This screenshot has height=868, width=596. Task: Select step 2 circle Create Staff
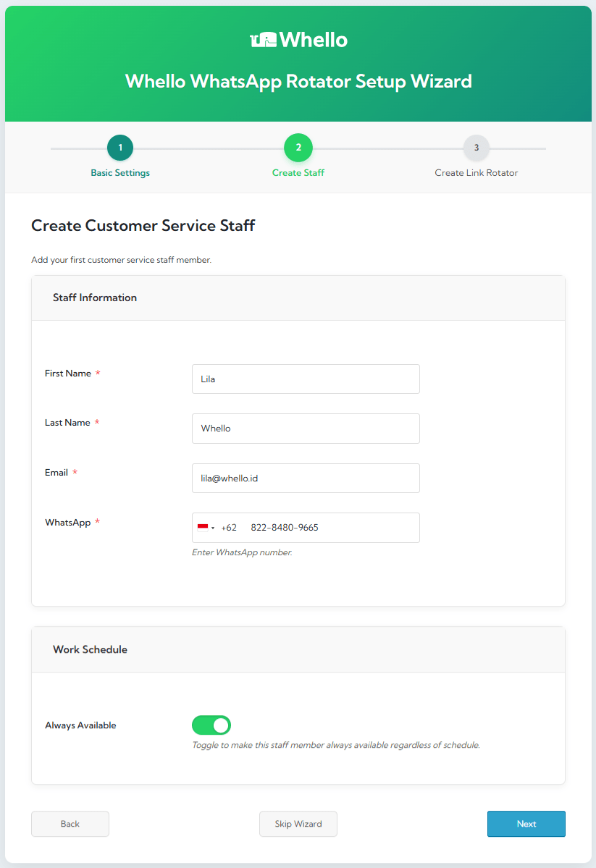[x=298, y=148]
